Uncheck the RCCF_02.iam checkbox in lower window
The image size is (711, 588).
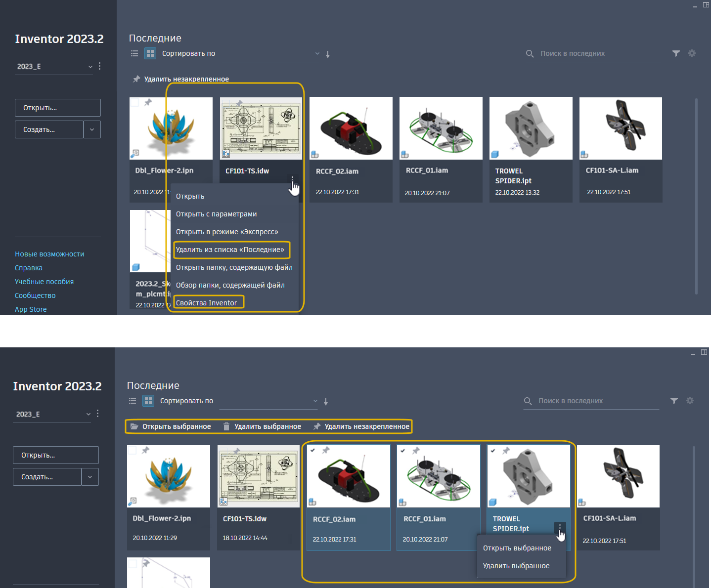[x=312, y=450]
